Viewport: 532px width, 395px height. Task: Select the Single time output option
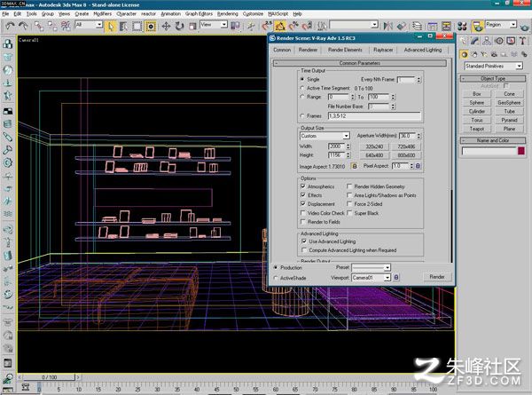[x=302, y=79]
